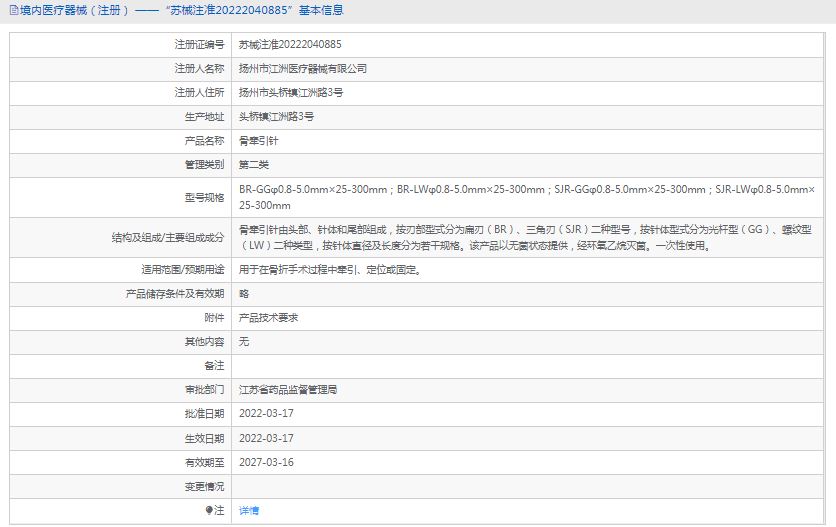Click the 注册人名称 label
The height and width of the screenshot is (527, 836).
click(x=199, y=69)
